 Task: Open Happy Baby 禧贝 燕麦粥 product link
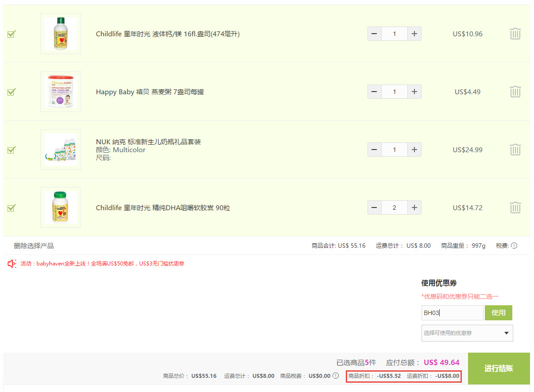150,92
